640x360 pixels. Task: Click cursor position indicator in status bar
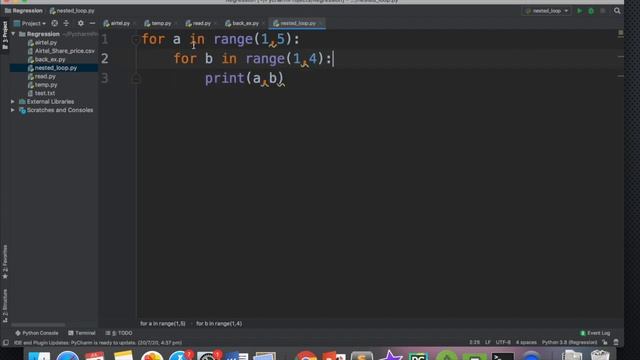tap(474, 342)
